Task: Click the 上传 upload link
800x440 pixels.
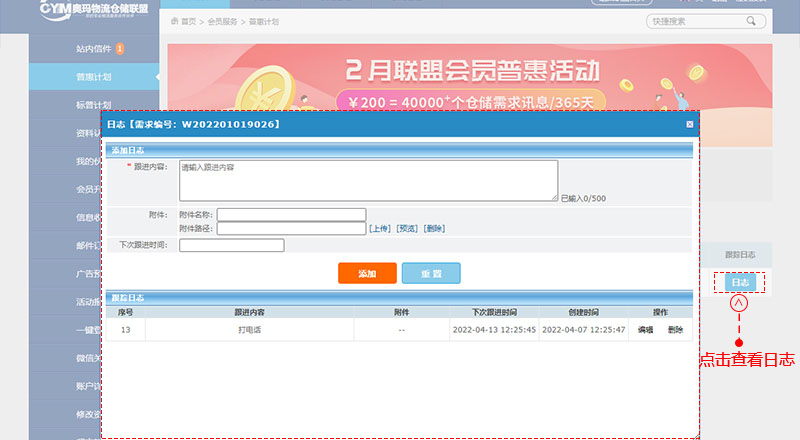Action: tap(379, 228)
